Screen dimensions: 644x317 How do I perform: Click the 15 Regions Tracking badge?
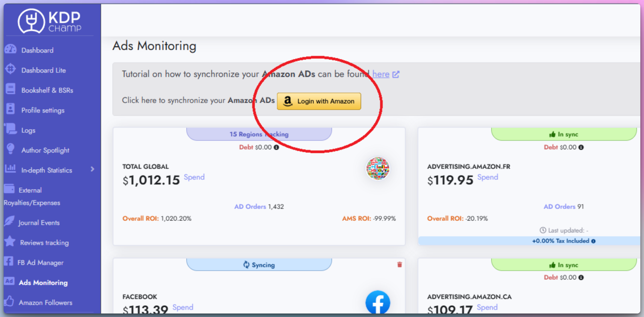259,134
